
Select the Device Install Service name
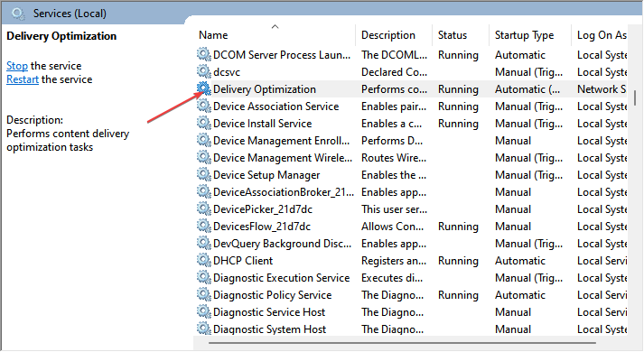click(x=263, y=124)
